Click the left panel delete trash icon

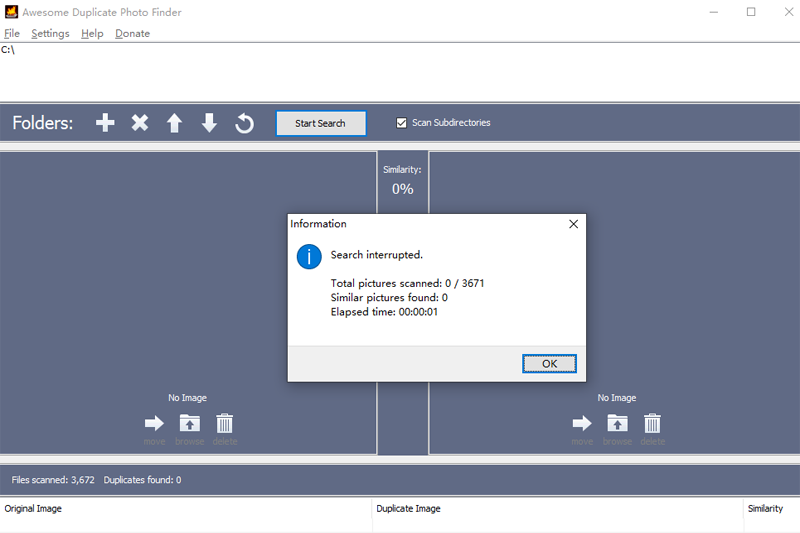click(x=224, y=423)
